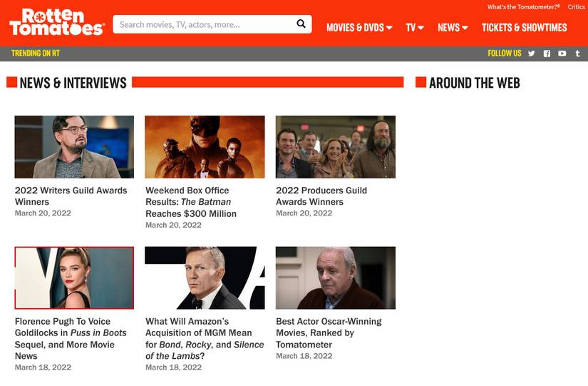This screenshot has width=588, height=386.
Task: Expand the Movies & DVDs menu
Action: tap(359, 27)
